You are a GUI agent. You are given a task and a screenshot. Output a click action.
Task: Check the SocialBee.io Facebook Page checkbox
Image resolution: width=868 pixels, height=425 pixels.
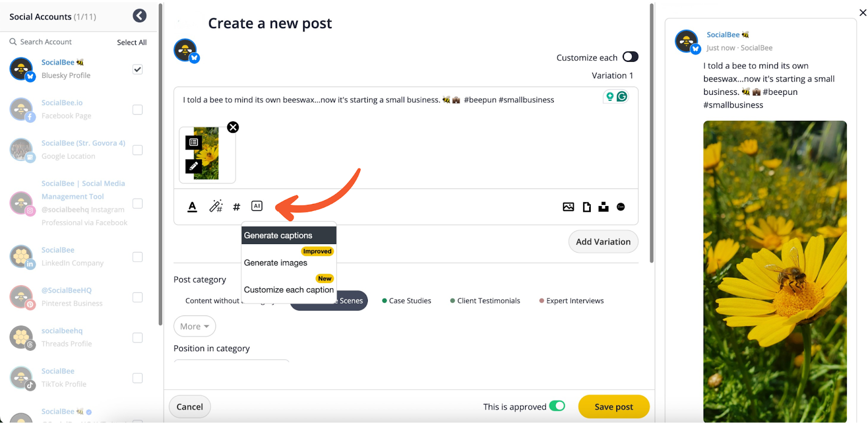(x=138, y=110)
